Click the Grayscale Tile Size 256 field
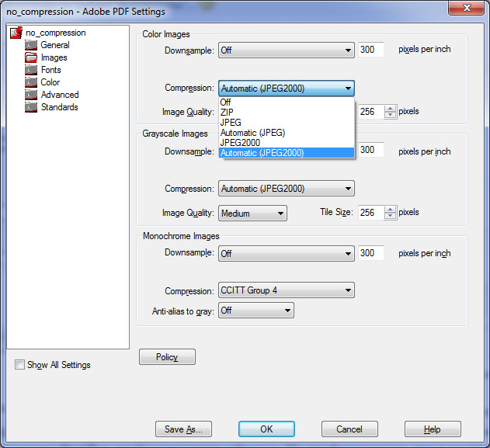Image resolution: width=490 pixels, height=448 pixels. pos(370,213)
